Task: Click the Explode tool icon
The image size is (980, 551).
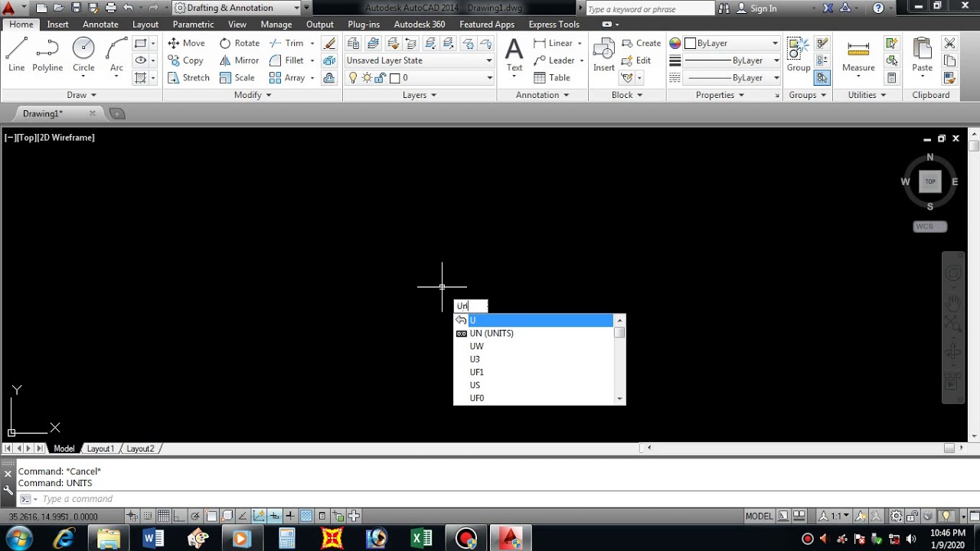Action: pyautogui.click(x=329, y=60)
